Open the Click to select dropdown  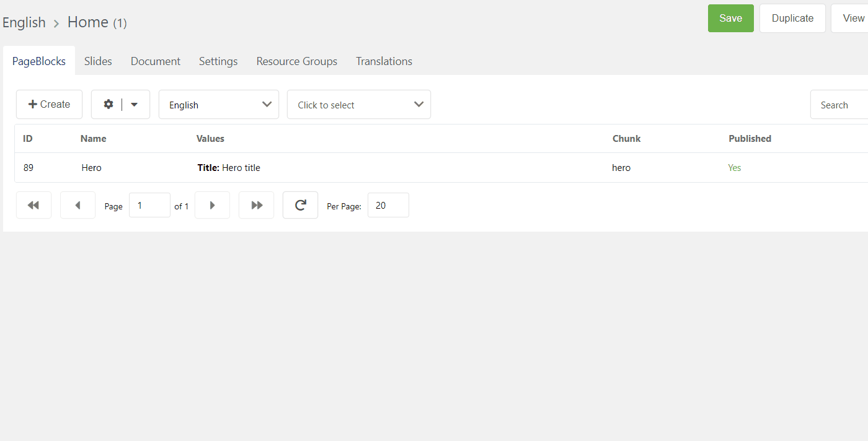coord(359,105)
